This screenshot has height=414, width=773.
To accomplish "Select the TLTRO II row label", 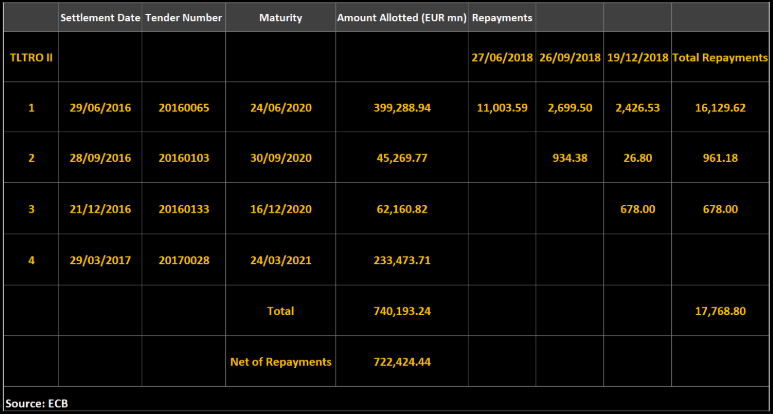I will 30,57.
